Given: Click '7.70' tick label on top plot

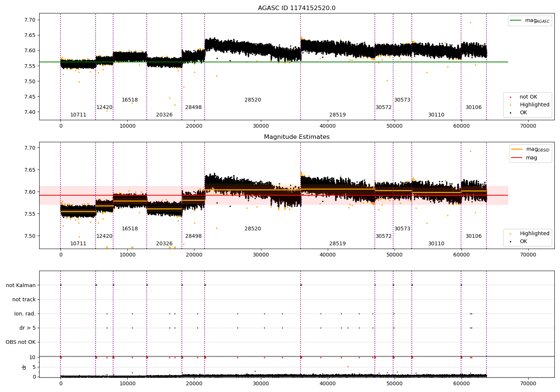Looking at the screenshot, I should click(30, 20).
